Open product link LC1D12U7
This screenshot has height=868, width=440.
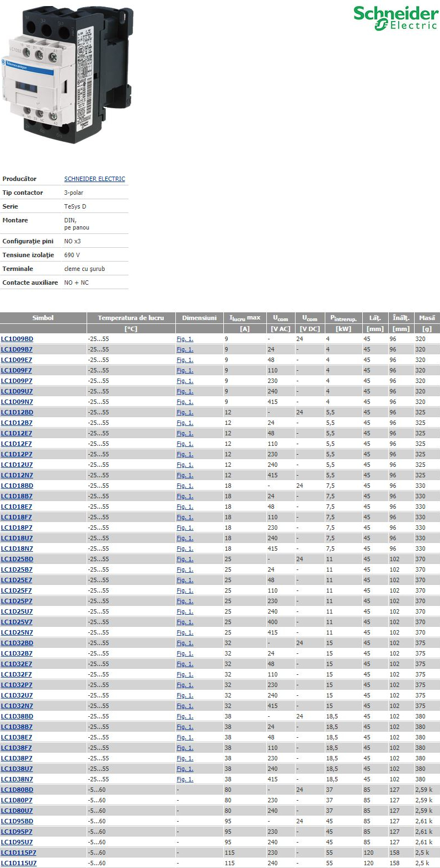[x=17, y=465]
